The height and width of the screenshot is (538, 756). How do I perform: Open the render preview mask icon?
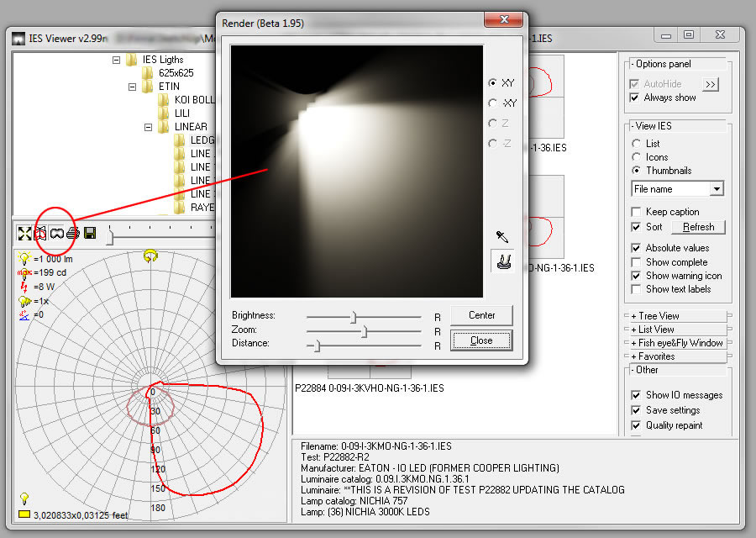[57, 233]
